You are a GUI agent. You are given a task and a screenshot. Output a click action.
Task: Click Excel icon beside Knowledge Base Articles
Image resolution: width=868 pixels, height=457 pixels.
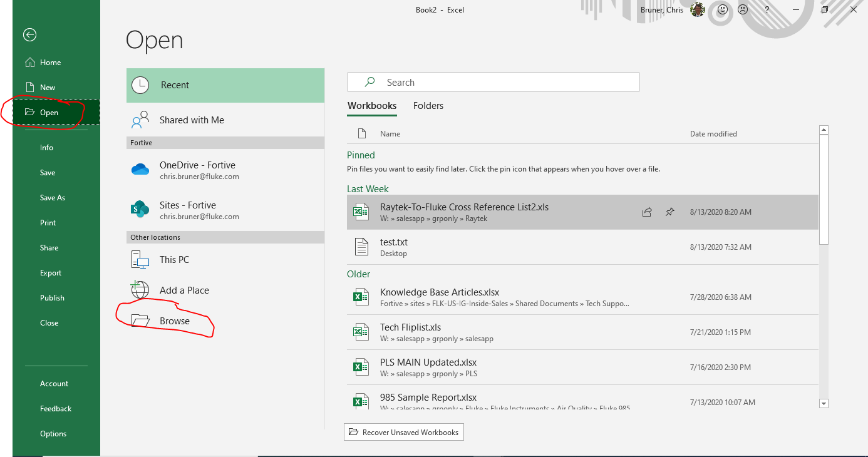pyautogui.click(x=361, y=297)
